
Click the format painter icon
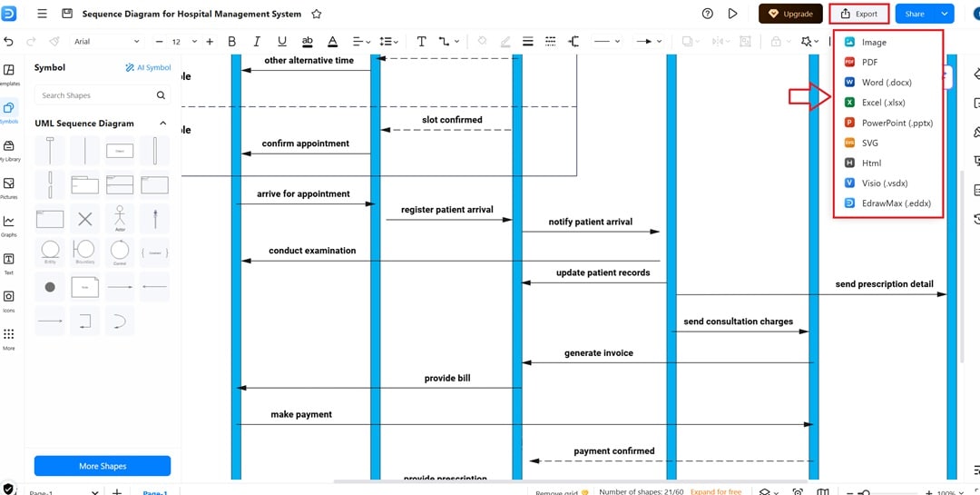pyautogui.click(x=54, y=41)
